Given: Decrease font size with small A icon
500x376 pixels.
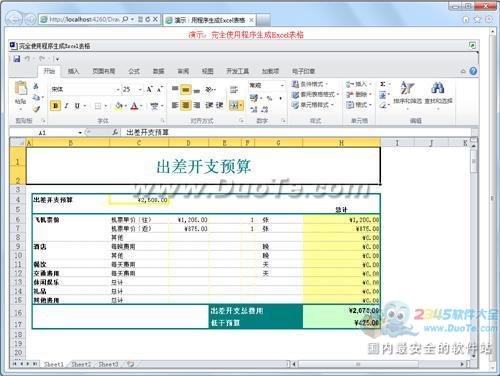Looking at the screenshot, I should (160, 89).
